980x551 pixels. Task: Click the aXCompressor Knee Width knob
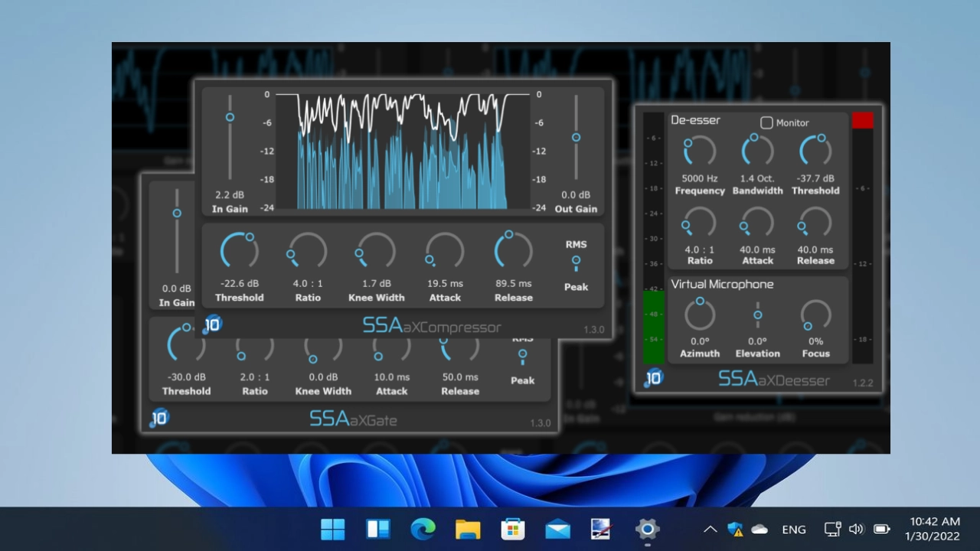click(x=377, y=251)
